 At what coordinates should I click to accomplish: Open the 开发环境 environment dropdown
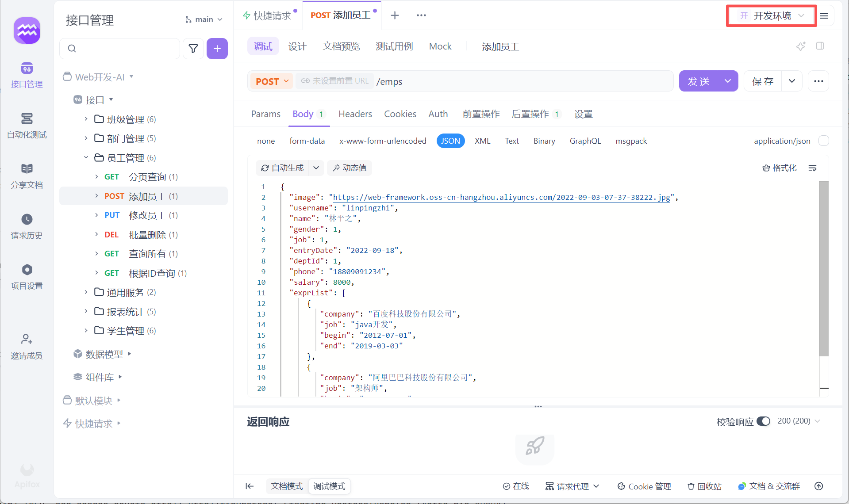(772, 16)
